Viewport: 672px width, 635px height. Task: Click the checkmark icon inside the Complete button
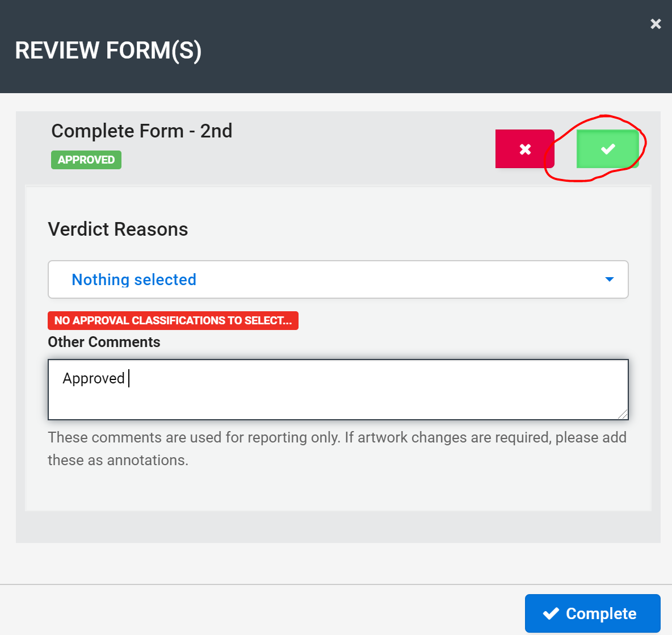[x=551, y=613]
